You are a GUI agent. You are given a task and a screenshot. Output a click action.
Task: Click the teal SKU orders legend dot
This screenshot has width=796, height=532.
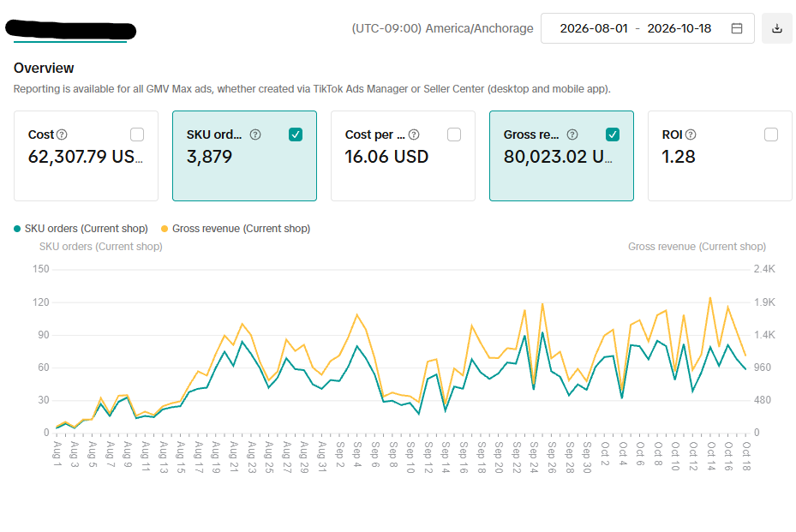17,229
